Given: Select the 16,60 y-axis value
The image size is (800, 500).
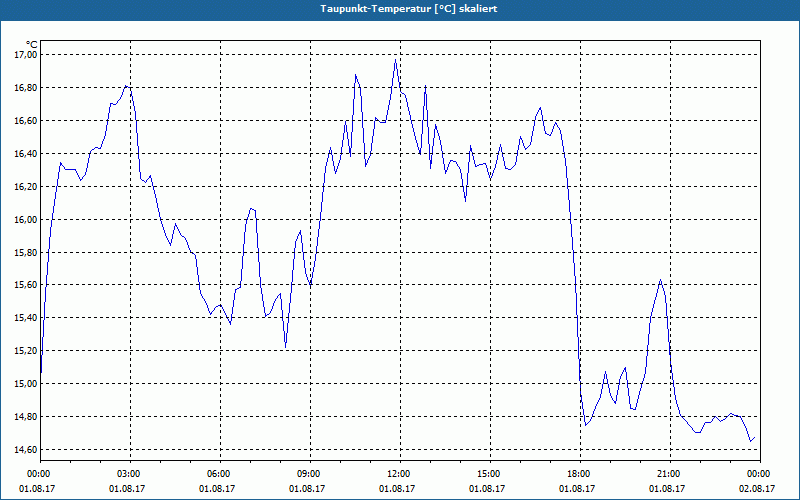Looking at the screenshot, I should [26, 121].
